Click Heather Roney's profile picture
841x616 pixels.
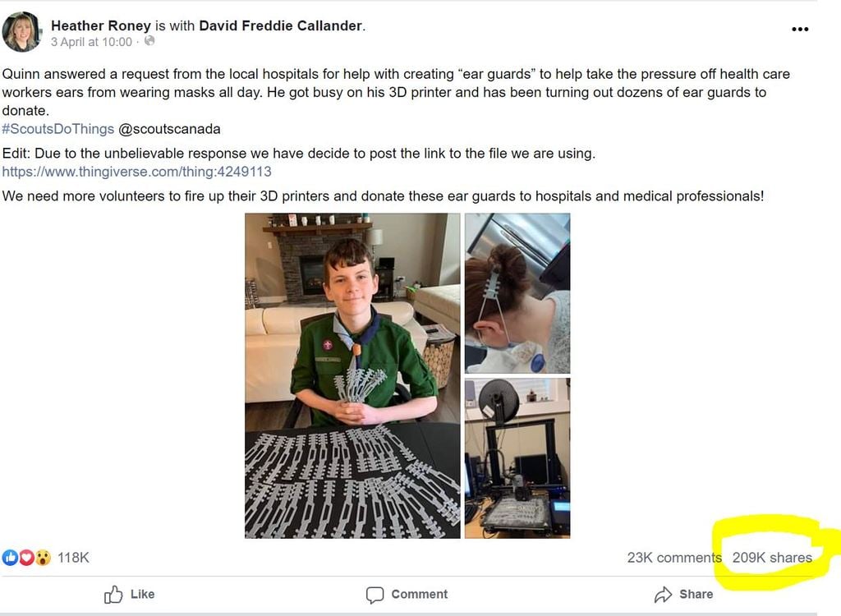pyautogui.click(x=22, y=32)
